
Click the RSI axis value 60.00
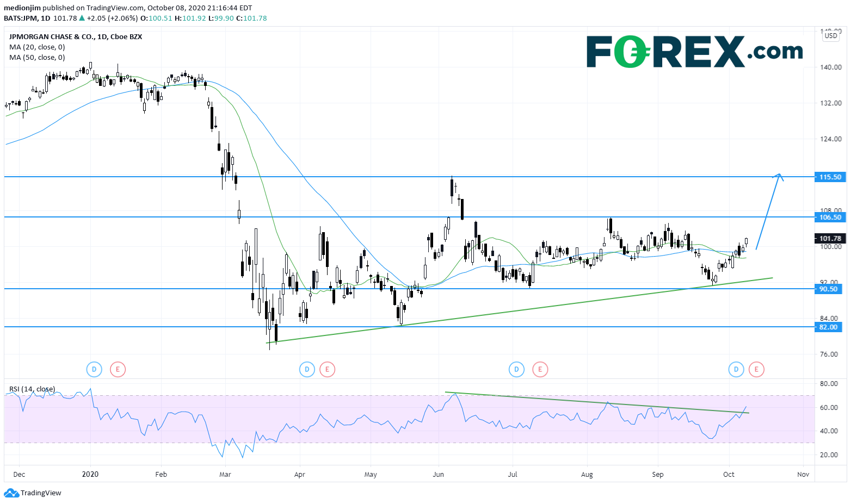(829, 408)
